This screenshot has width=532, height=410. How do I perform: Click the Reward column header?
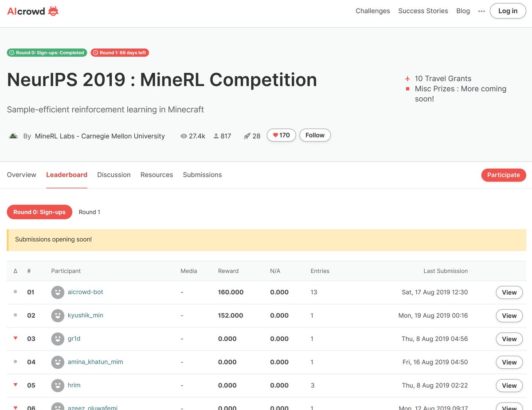pos(228,271)
